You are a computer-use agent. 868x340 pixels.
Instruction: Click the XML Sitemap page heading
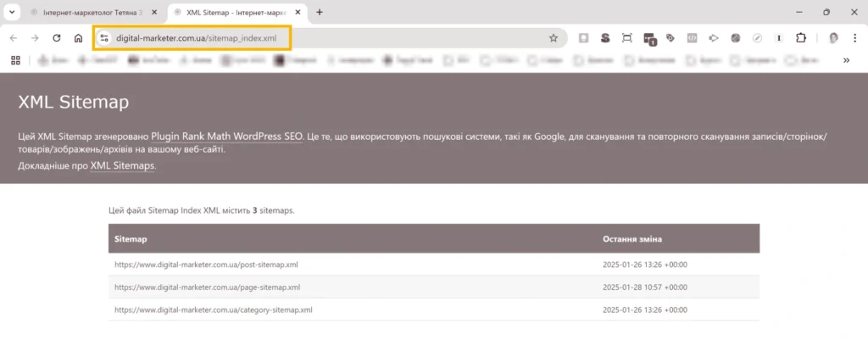[x=74, y=103]
